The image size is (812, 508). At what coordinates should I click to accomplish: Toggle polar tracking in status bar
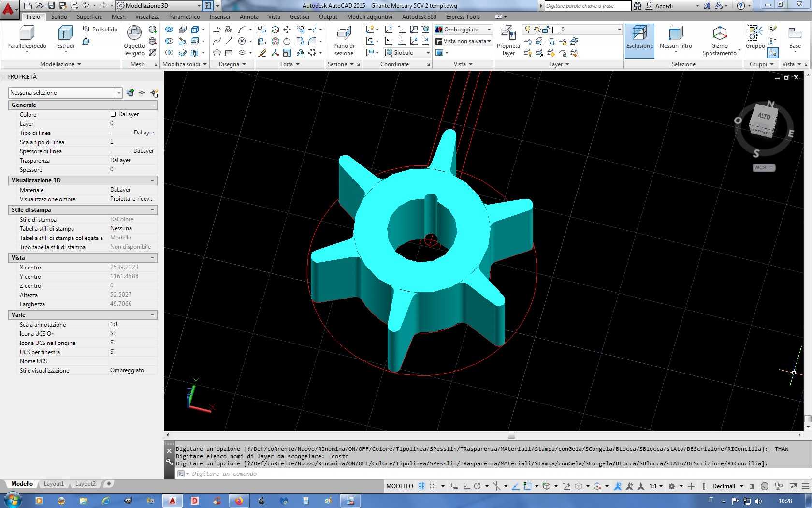[478, 486]
